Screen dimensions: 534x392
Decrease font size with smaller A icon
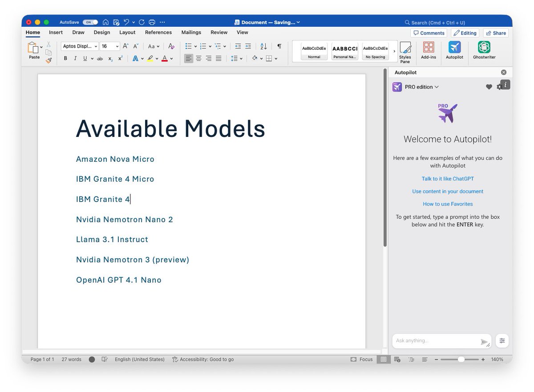coord(136,46)
